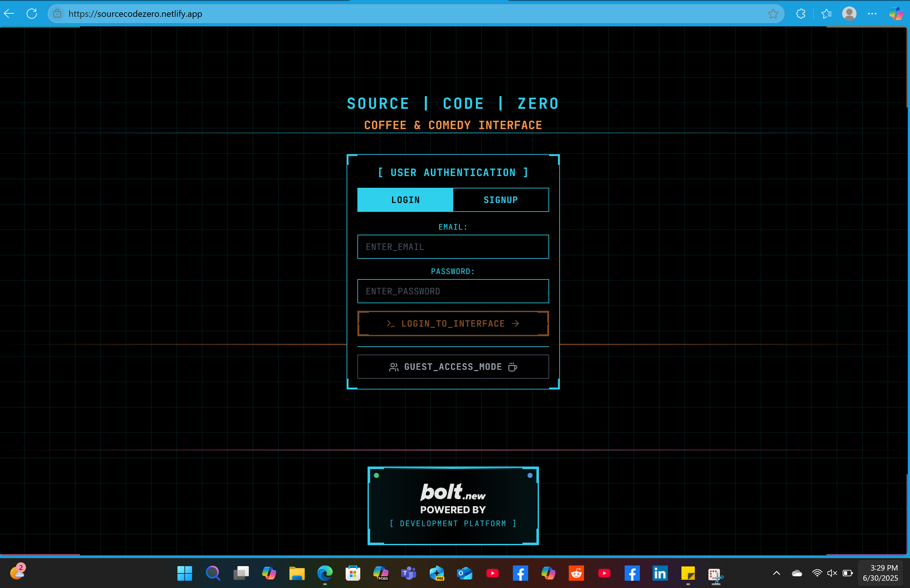
Task: Open browser settings and more menu
Action: click(872, 14)
